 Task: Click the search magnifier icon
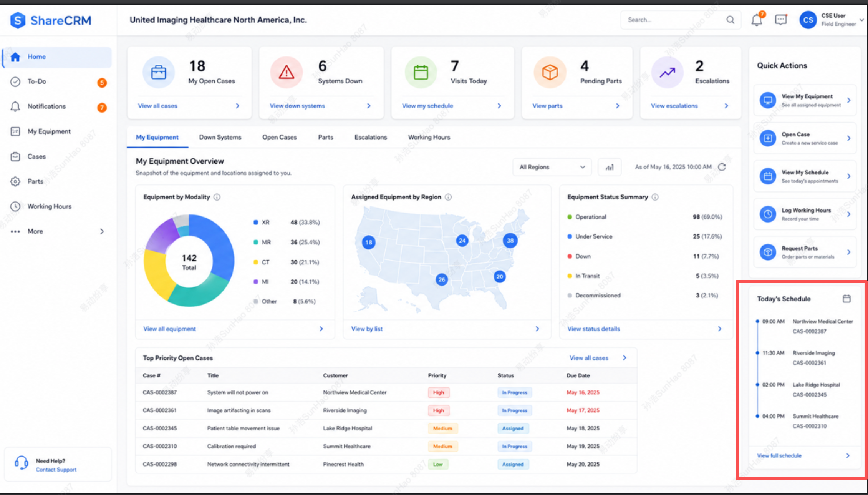(x=730, y=20)
